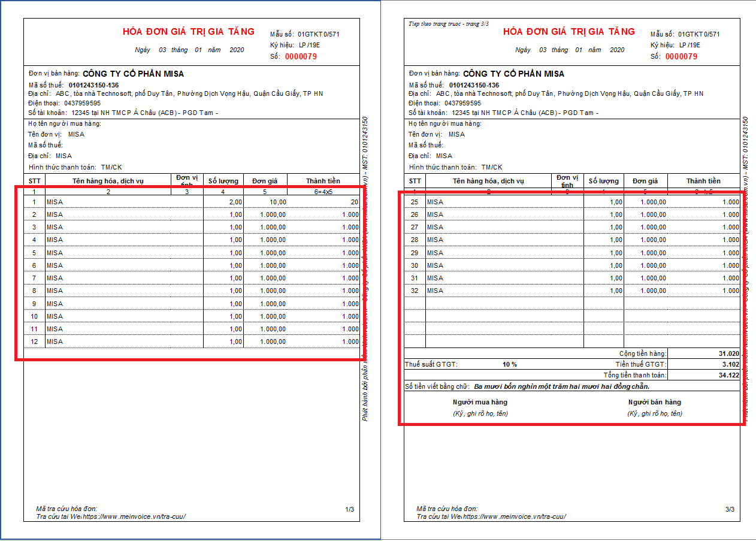Click STT number 3 in the item list

pyautogui.click(x=34, y=227)
